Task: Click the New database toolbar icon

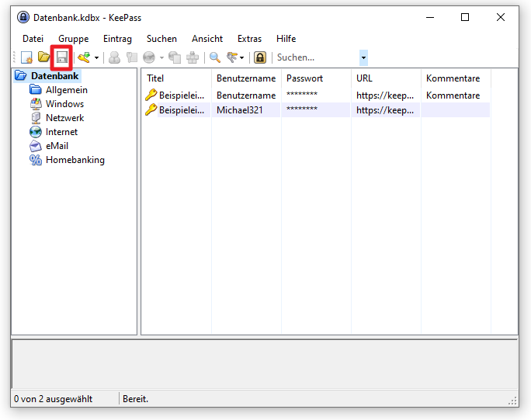Action: [x=26, y=57]
